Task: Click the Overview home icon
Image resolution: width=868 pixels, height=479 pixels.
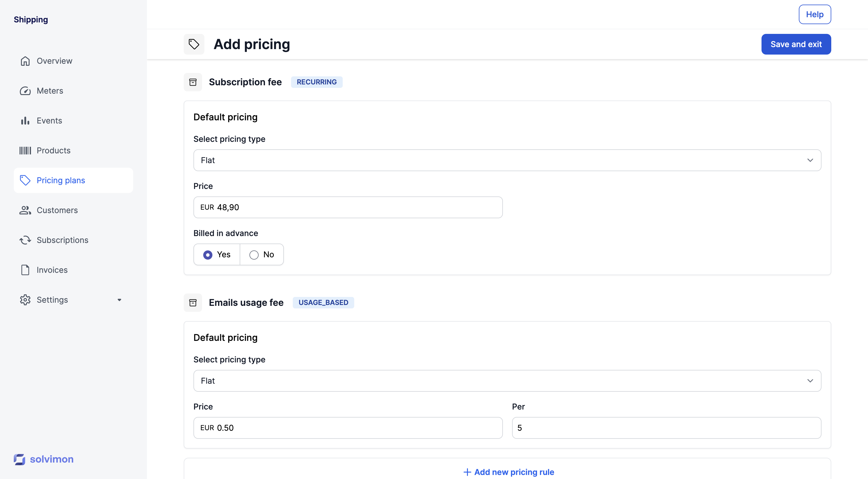Action: click(25, 61)
